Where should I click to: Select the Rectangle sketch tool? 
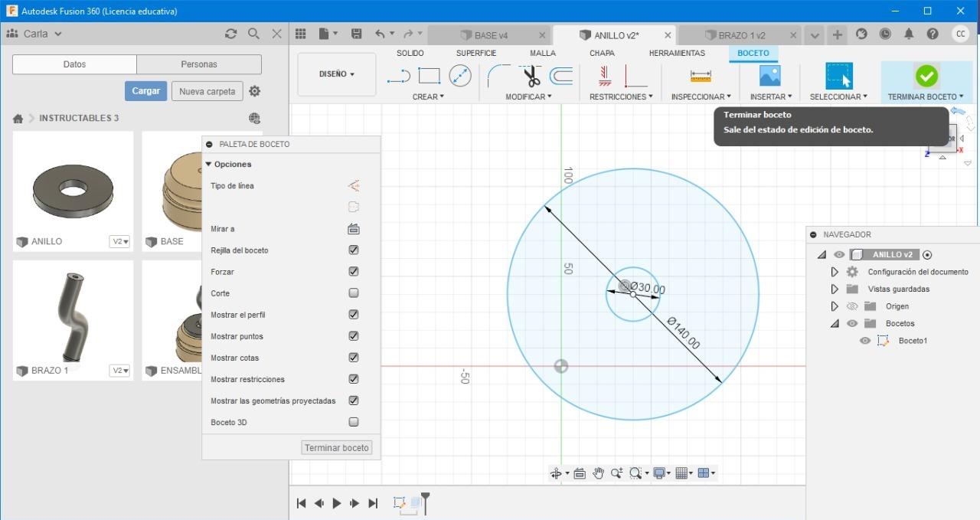tap(429, 76)
